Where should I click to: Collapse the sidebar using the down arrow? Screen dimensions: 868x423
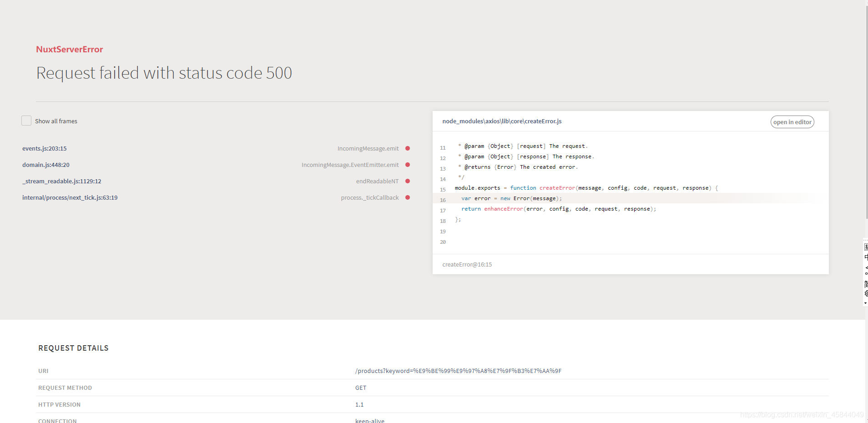coord(866,304)
